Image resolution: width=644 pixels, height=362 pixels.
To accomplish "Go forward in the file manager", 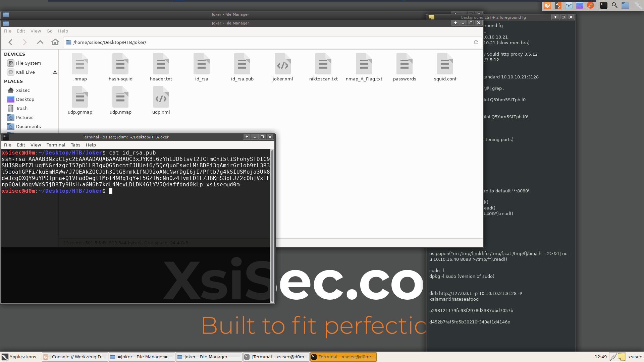I will click(24, 42).
